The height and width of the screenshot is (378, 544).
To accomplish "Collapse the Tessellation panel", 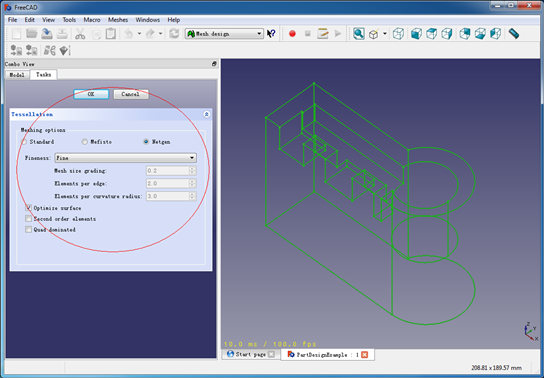I will [206, 114].
